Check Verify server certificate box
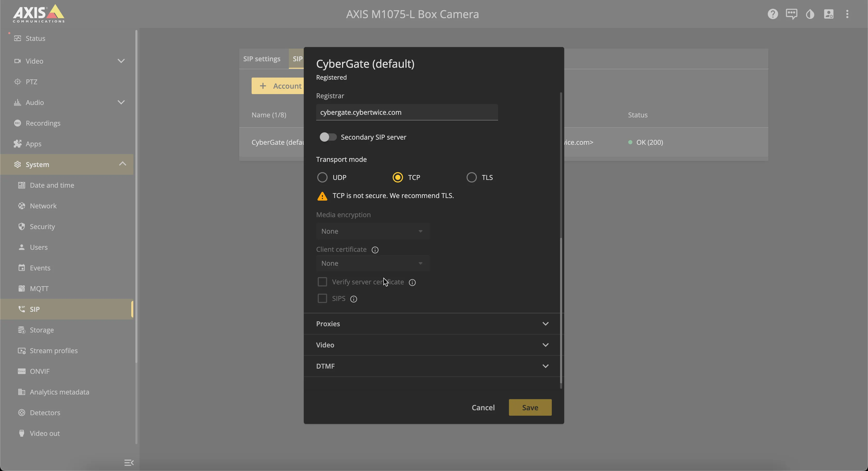The image size is (868, 471). [322, 282]
